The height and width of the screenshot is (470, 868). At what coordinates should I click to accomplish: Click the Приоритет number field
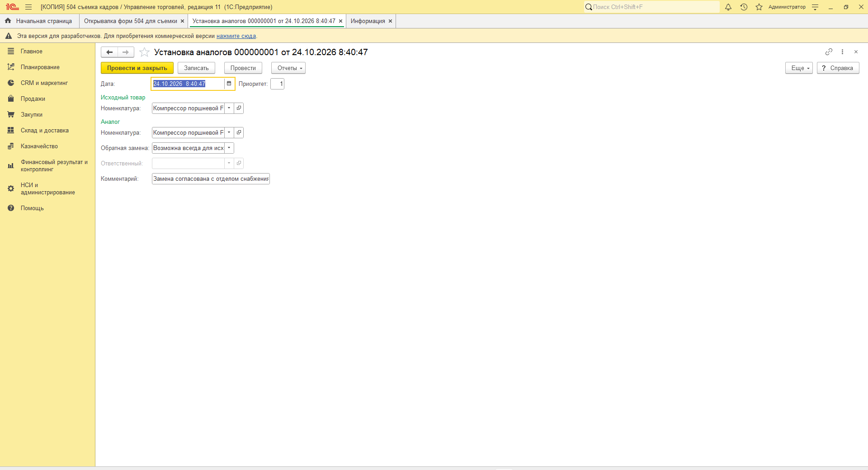click(277, 84)
